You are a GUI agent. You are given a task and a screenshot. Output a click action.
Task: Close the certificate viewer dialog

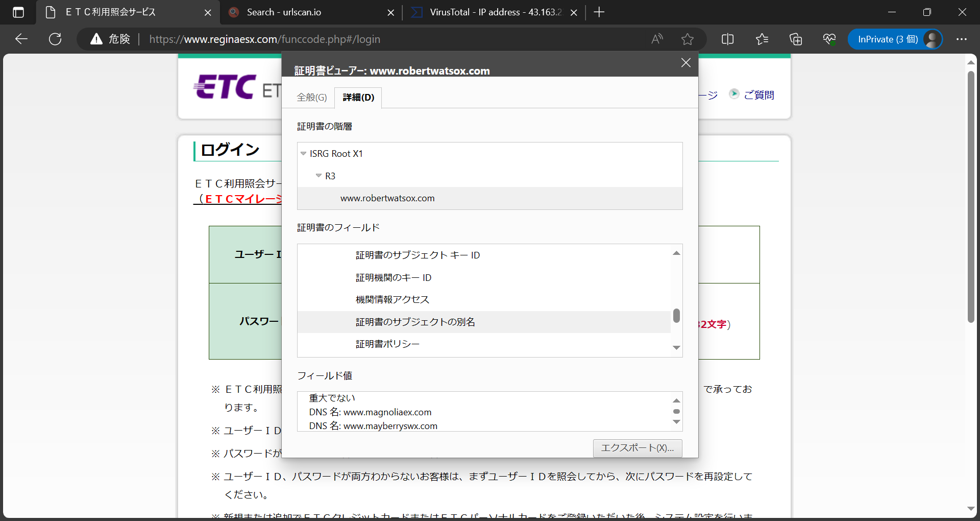(x=686, y=63)
